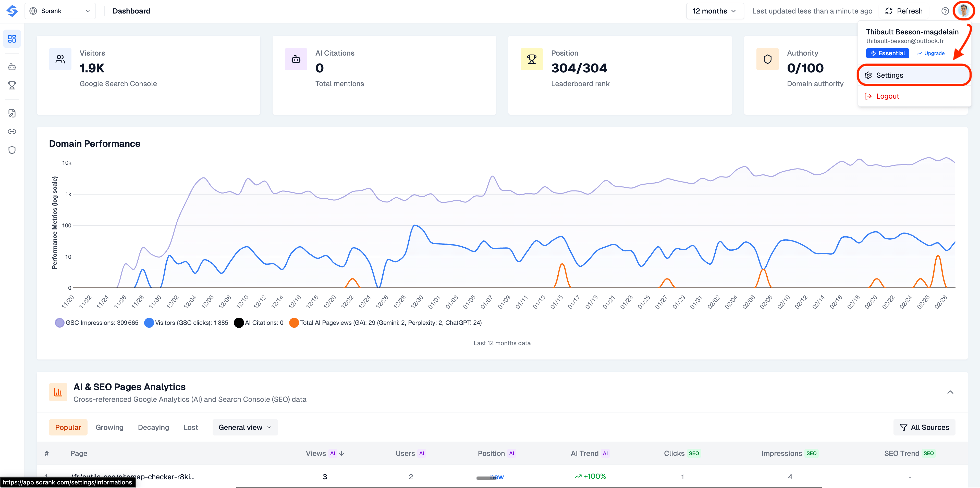This screenshot has width=980, height=488.
Task: Click the +100% AI trend value
Action: click(591, 477)
